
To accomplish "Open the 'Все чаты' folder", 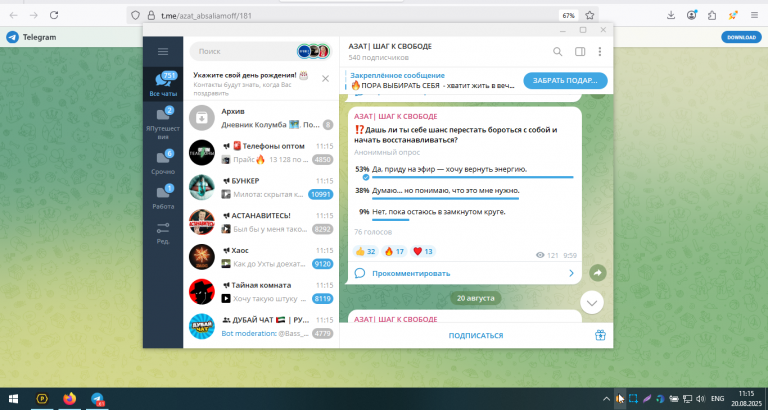I will tap(163, 84).
